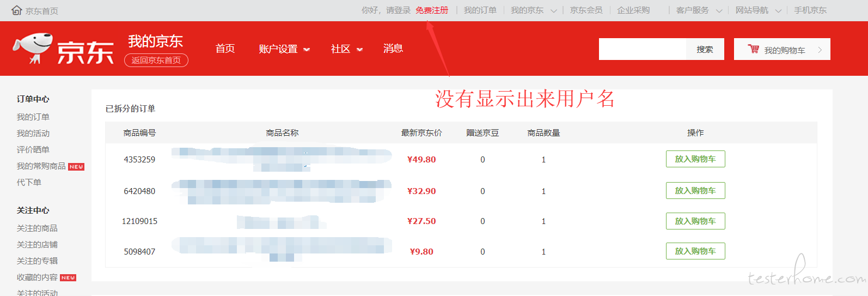868x296 pixels.
Task: Open 评价晒单 in the sidebar
Action: [x=33, y=150]
